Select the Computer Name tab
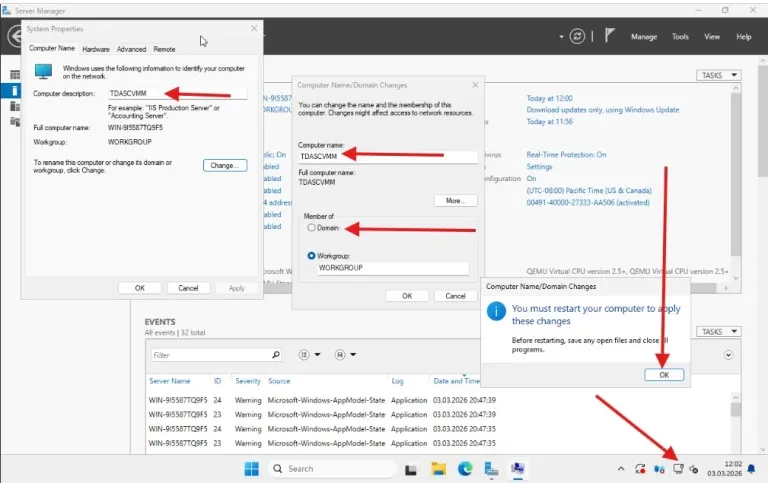Screen dimensions: 768x483 52,48
